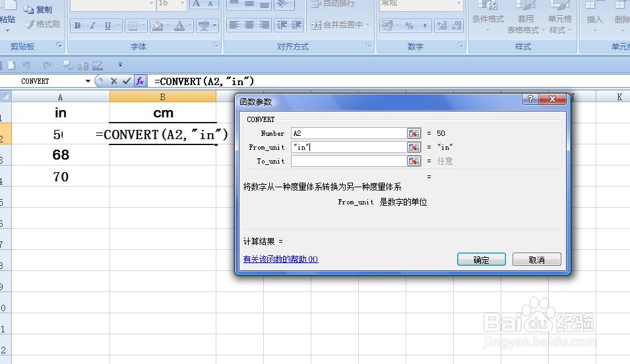Select column B header
Image resolution: width=630 pixels, height=364 pixels.
(163, 97)
